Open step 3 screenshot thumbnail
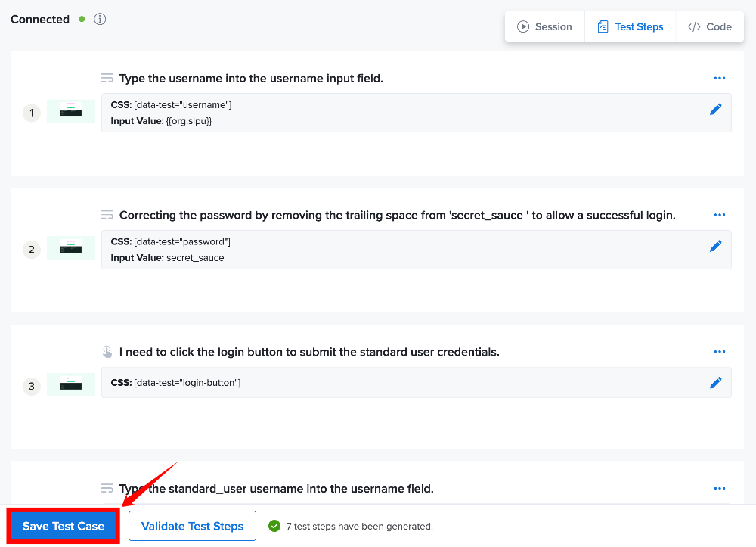Screen dimensions: 756x547 point(71,385)
